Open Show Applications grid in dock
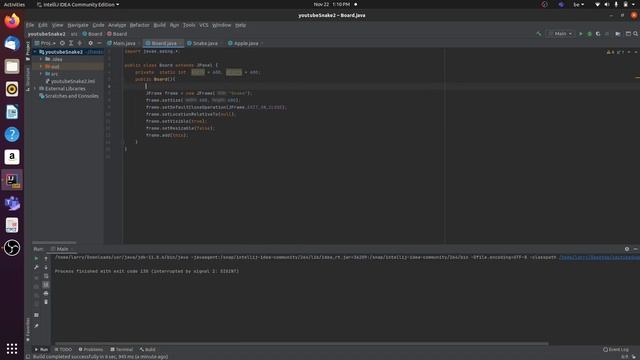Image resolution: width=640 pixels, height=360 pixels. (x=12, y=348)
